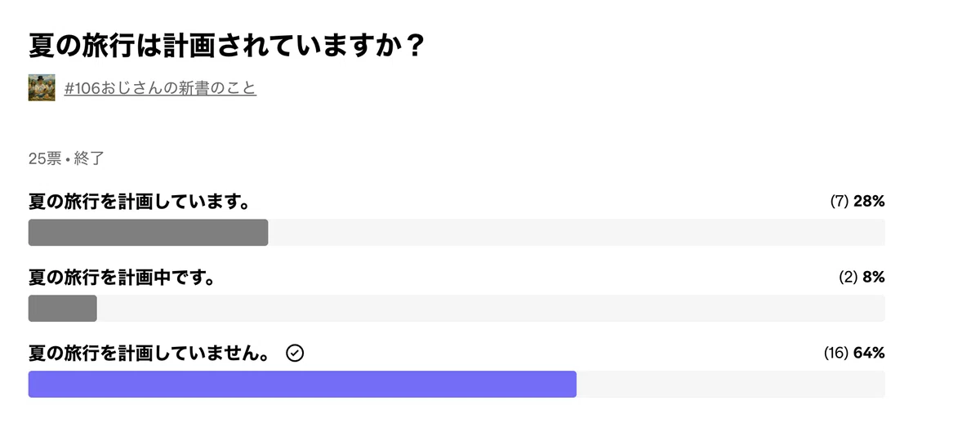
Task: Click the 終了 label in poll status
Action: pyautogui.click(x=89, y=158)
